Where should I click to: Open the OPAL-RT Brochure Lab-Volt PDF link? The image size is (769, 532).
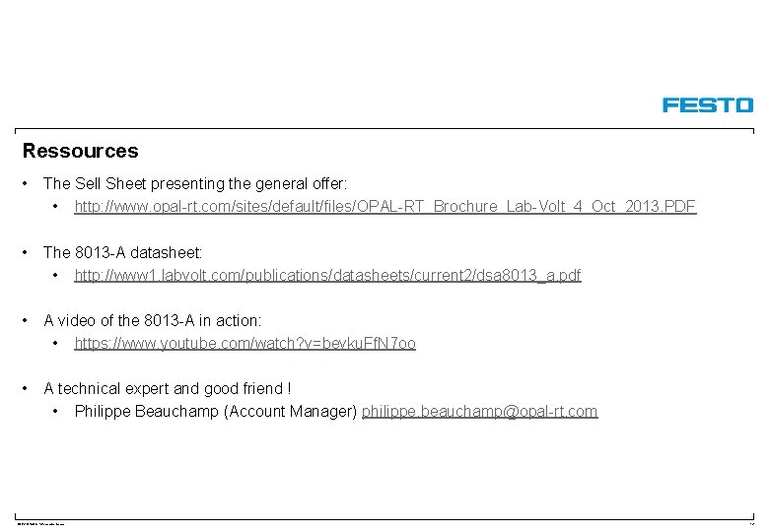point(384,206)
